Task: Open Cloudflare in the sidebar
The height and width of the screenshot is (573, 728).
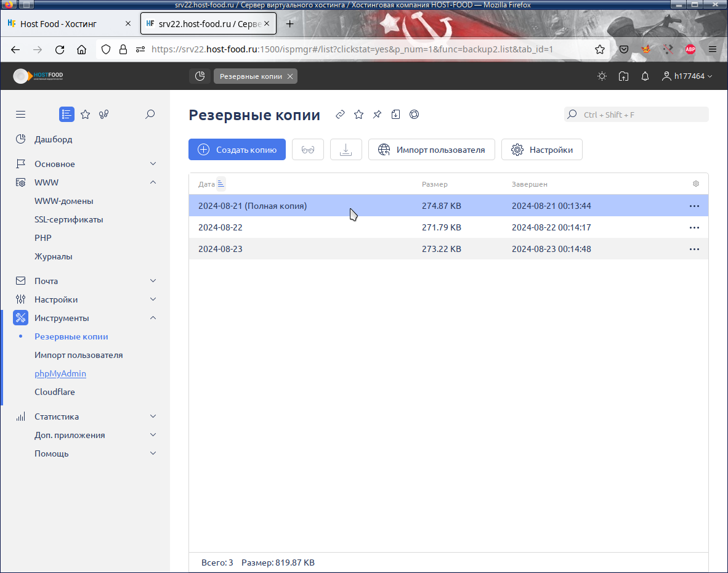Action: coord(54,392)
